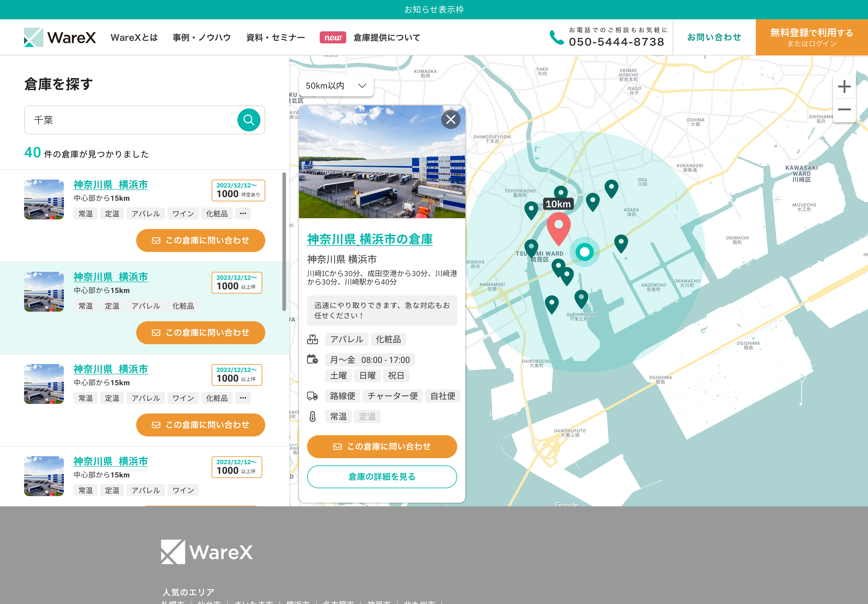868x604 pixels.
Task: Click the warehouse list scrollbar
Action: pos(284,242)
